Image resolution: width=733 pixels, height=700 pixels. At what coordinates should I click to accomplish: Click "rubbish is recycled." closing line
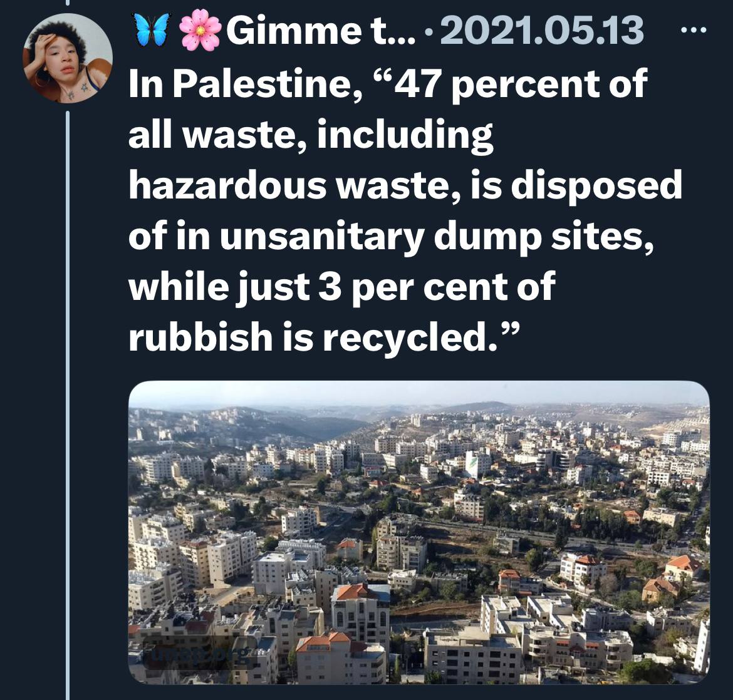point(323,337)
